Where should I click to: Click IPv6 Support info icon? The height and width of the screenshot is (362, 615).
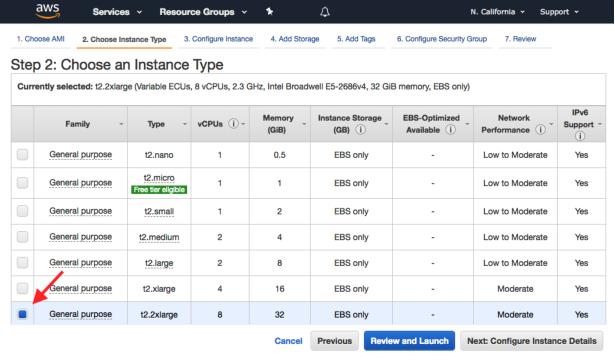coord(580,136)
